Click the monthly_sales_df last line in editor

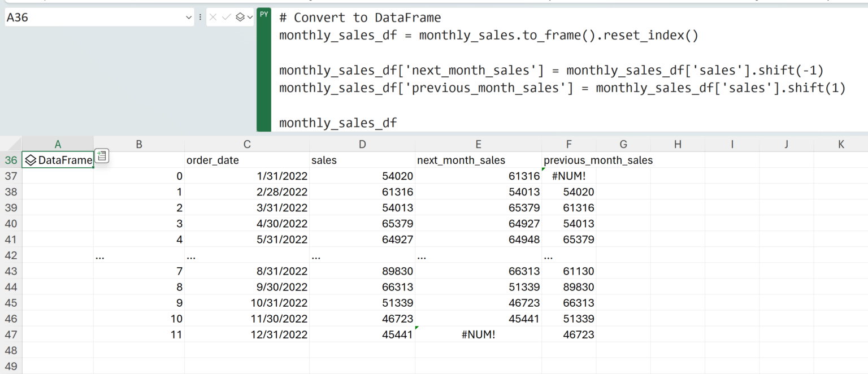coord(338,123)
